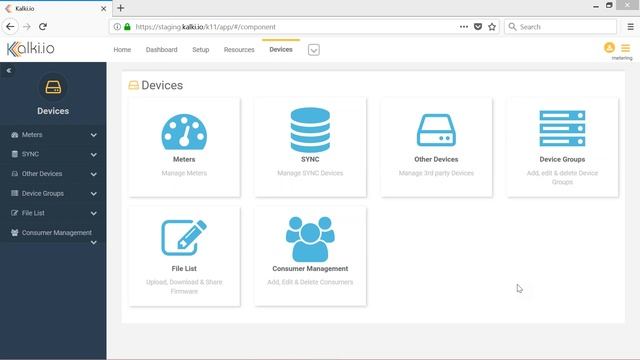Open a new browser tab with plus
The height and width of the screenshot is (360, 640).
120,8
